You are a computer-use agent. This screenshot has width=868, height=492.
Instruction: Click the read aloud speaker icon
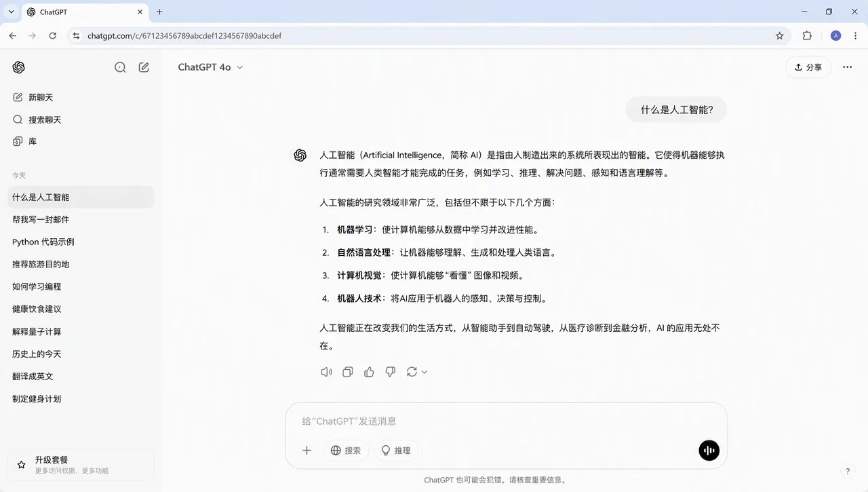pos(326,372)
